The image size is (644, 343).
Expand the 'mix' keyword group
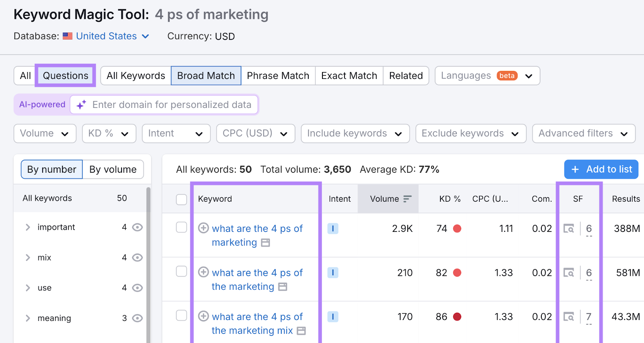[x=28, y=258]
